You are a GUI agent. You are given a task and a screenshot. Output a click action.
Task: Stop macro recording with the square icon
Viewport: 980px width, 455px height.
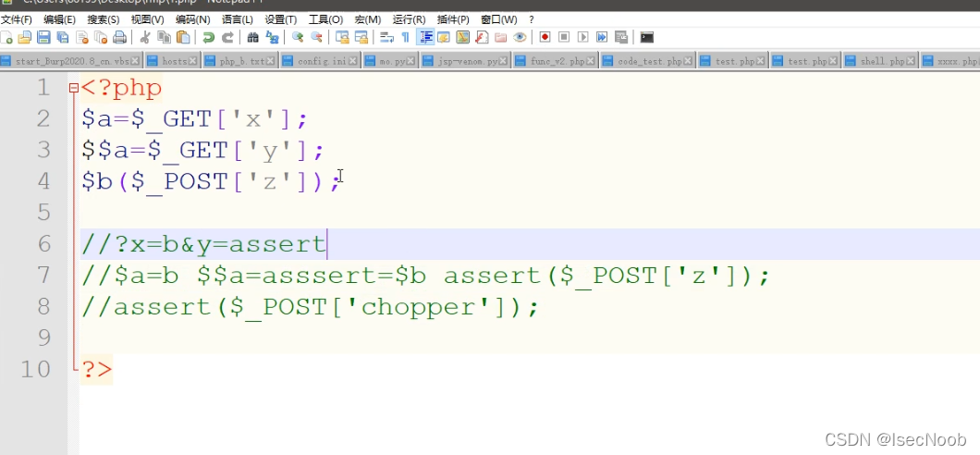pos(564,38)
